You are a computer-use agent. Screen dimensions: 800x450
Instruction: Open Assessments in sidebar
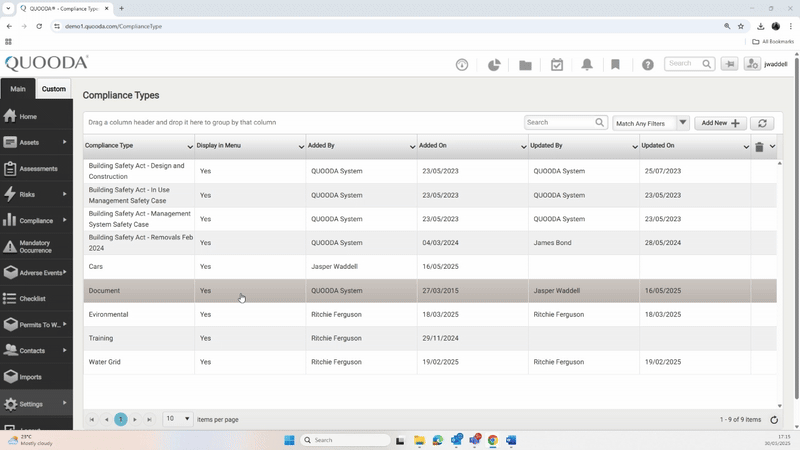[36, 168]
